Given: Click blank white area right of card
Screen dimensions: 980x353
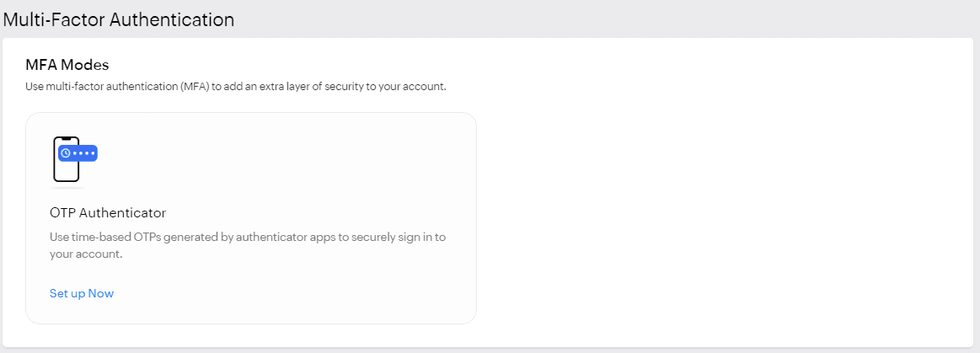Looking at the screenshot, I should [x=716, y=211].
